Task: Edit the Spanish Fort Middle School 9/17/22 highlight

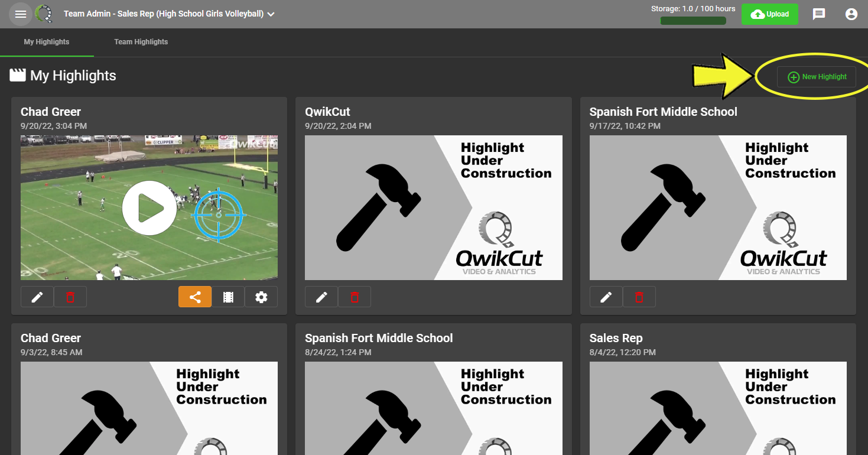Action: [606, 297]
